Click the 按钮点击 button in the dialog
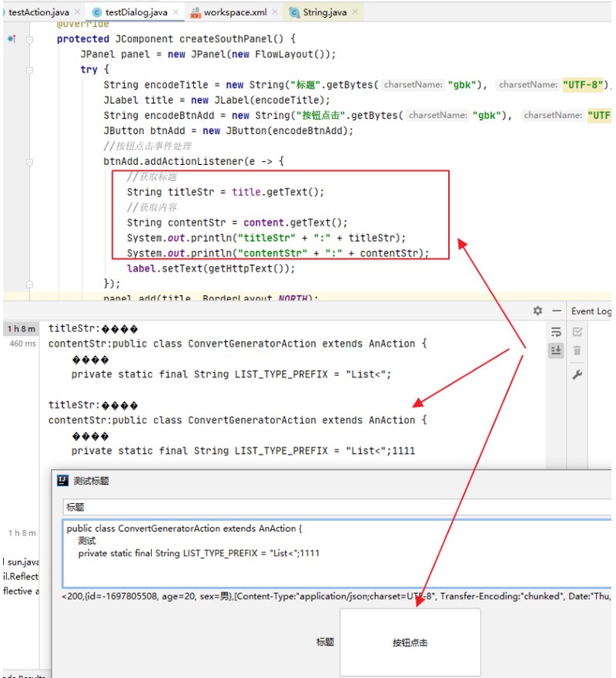Screen dimensions: 616x678 click(410, 642)
